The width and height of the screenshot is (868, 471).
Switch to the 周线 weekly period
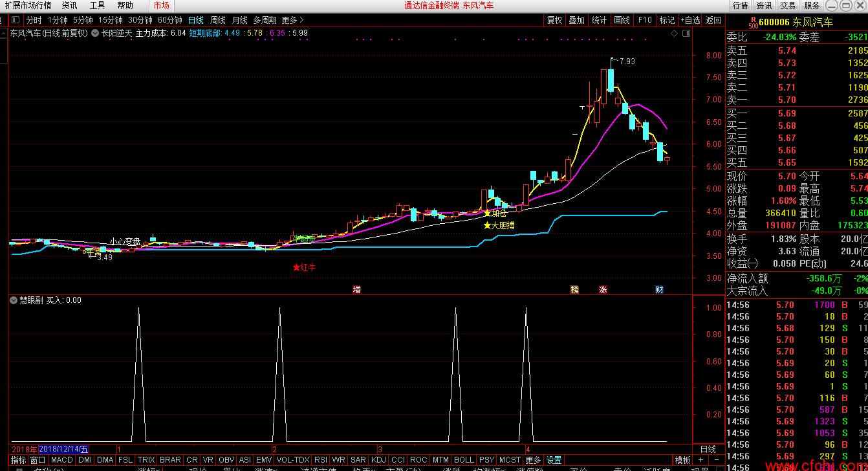pyautogui.click(x=218, y=20)
